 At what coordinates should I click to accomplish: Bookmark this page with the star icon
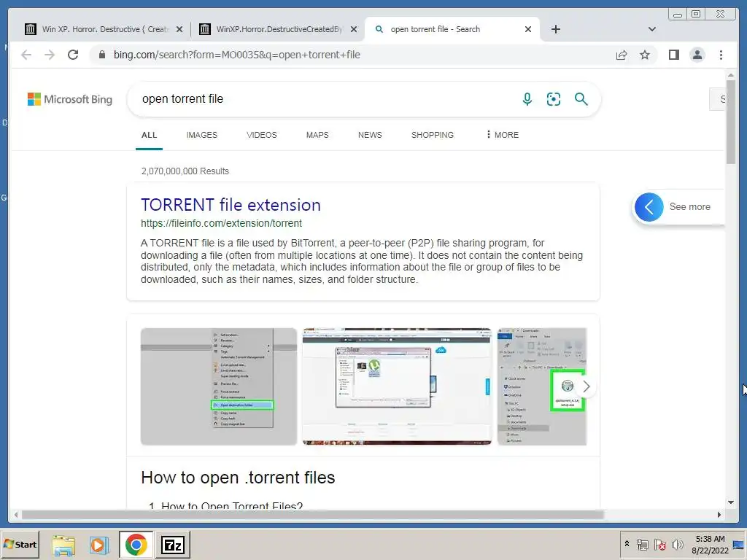tap(645, 55)
